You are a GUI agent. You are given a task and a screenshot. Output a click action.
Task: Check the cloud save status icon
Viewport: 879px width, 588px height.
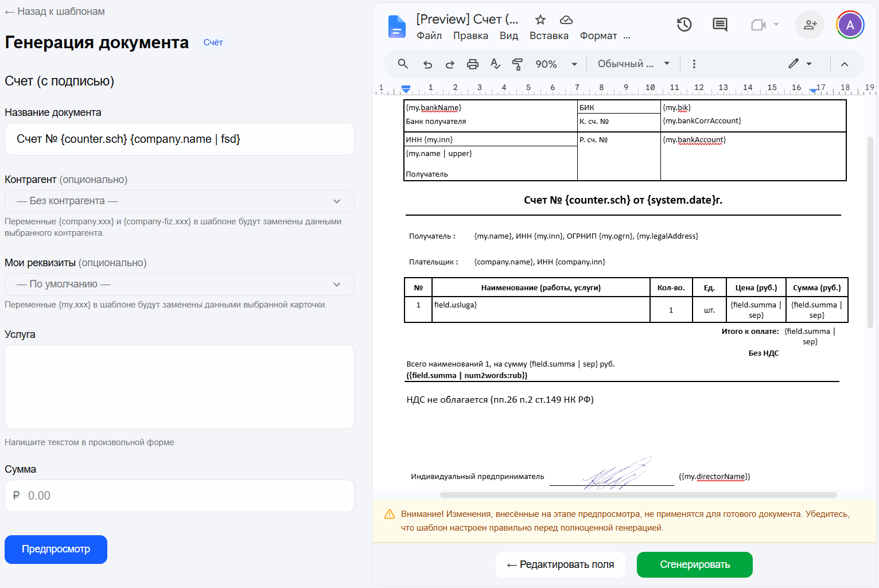point(566,20)
